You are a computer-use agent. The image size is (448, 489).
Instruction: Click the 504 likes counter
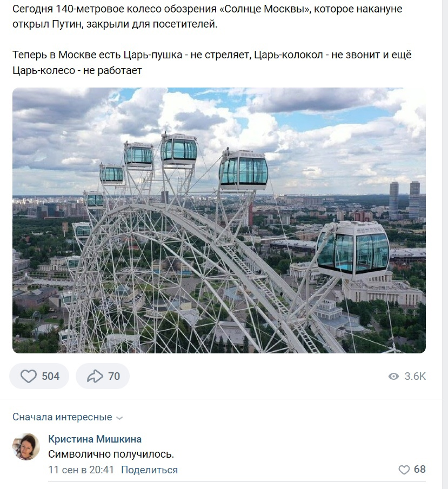tap(51, 376)
